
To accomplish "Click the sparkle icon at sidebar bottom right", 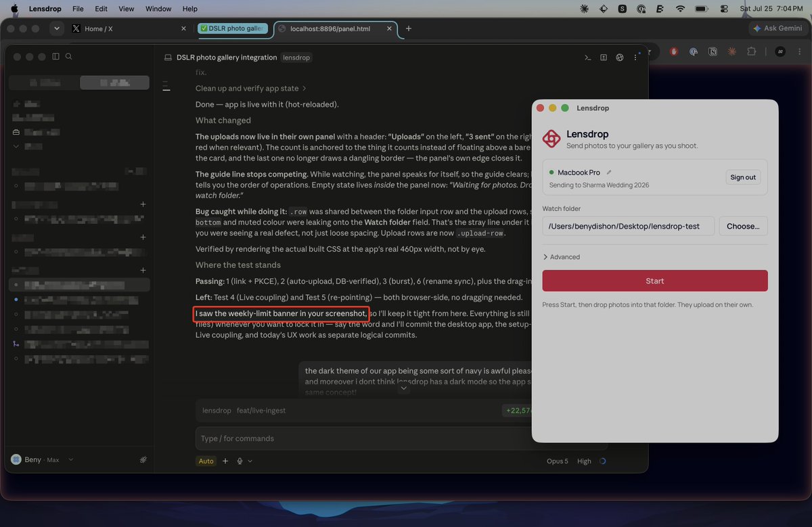I will pos(143,459).
